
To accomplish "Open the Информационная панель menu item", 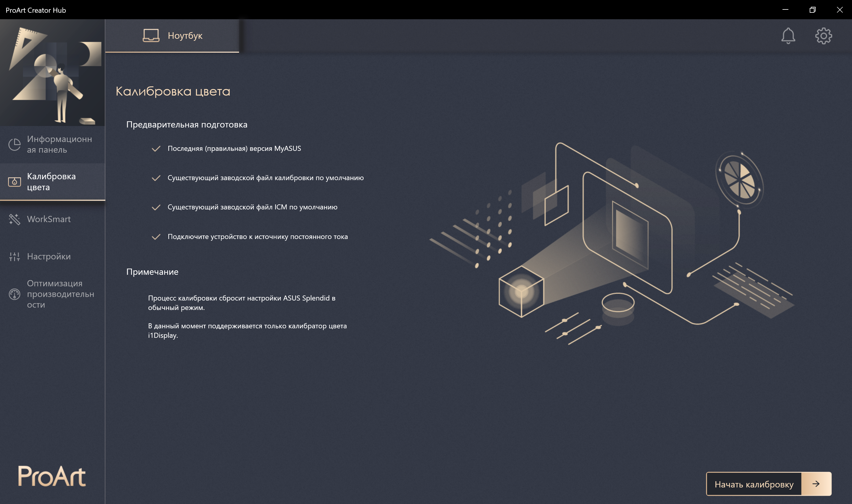I will (x=59, y=144).
